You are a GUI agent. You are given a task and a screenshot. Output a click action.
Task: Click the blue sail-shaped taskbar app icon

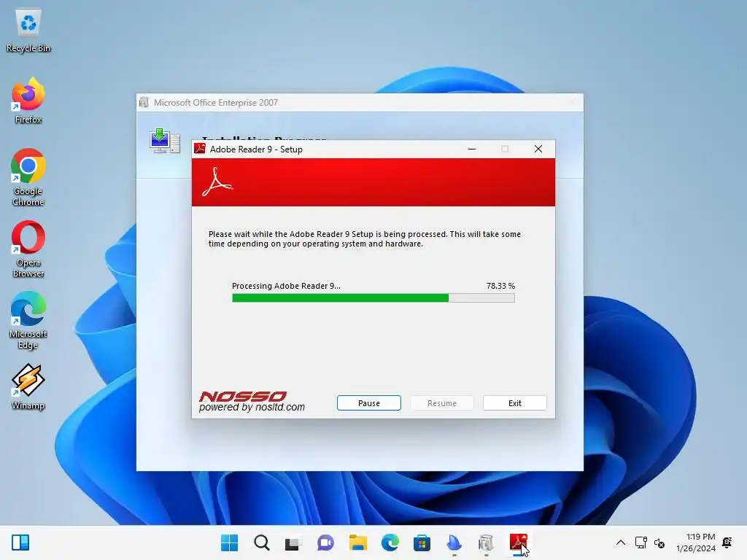[x=454, y=542]
